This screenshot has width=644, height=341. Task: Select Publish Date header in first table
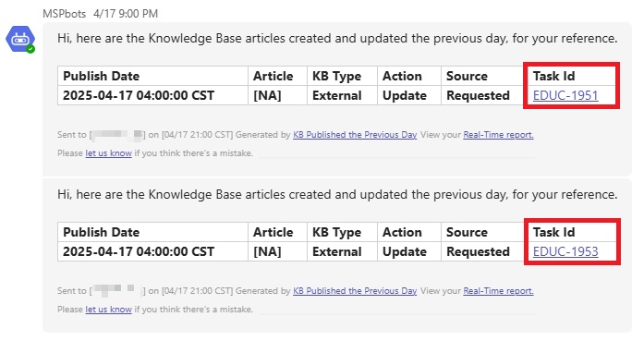tap(101, 76)
